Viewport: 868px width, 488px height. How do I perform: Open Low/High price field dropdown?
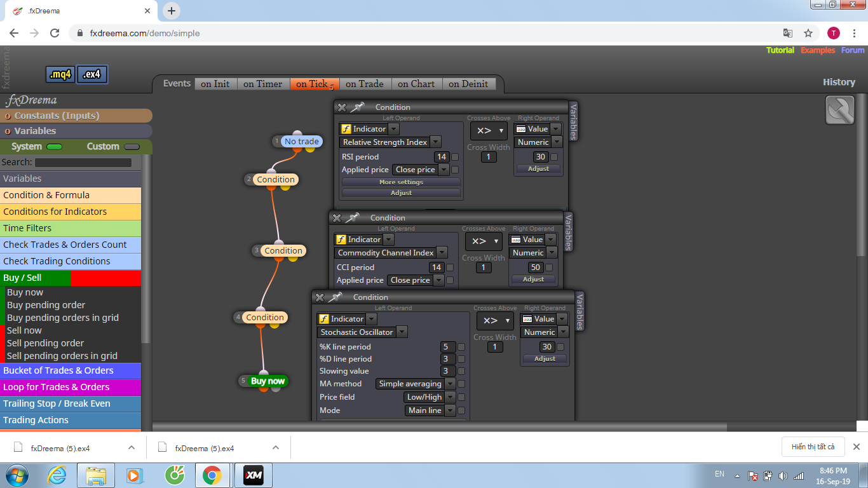point(430,397)
